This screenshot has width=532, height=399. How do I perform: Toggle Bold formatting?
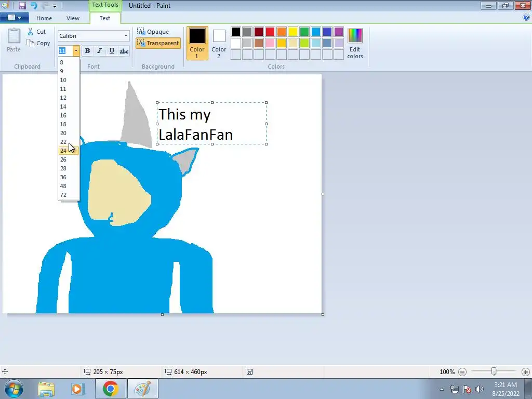(87, 51)
